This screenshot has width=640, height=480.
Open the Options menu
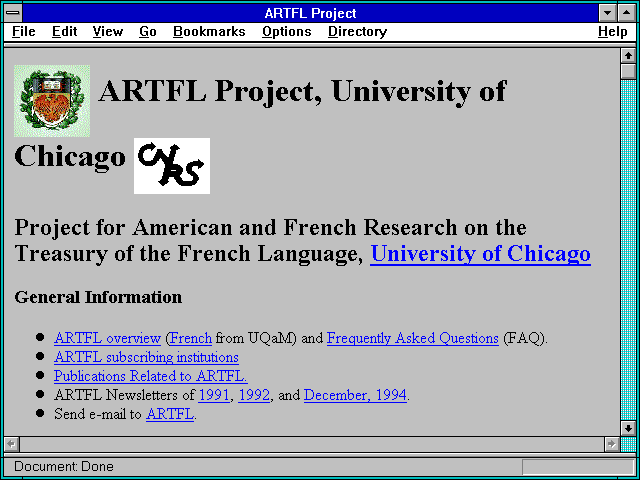coord(287,31)
